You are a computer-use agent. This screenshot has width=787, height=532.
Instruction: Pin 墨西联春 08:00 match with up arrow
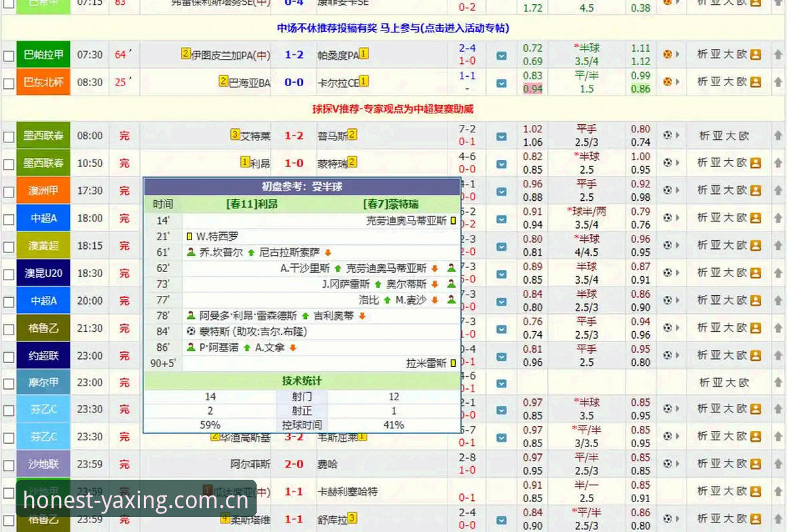pyautogui.click(x=777, y=136)
